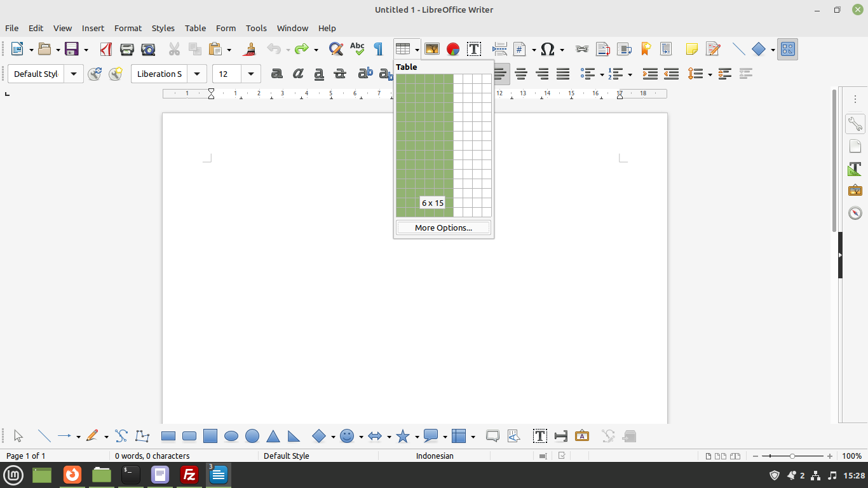Click zoom out minus button
This screenshot has width=868, height=488.
[754, 456]
